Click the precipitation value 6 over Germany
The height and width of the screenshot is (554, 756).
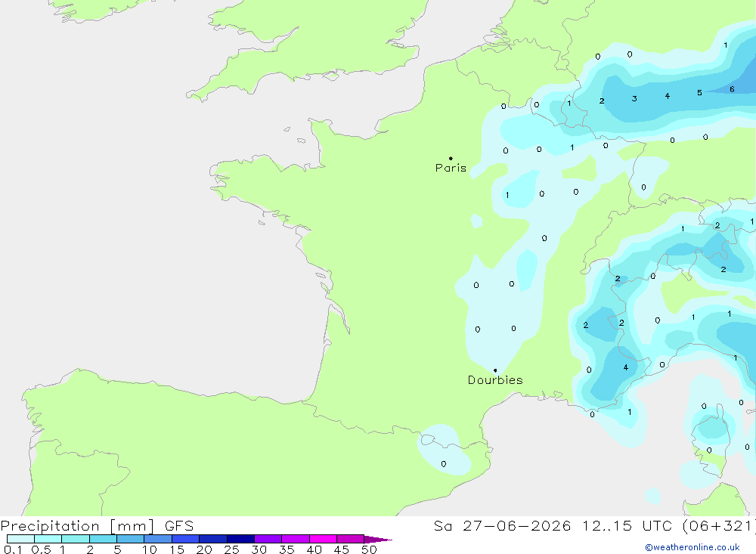(732, 89)
